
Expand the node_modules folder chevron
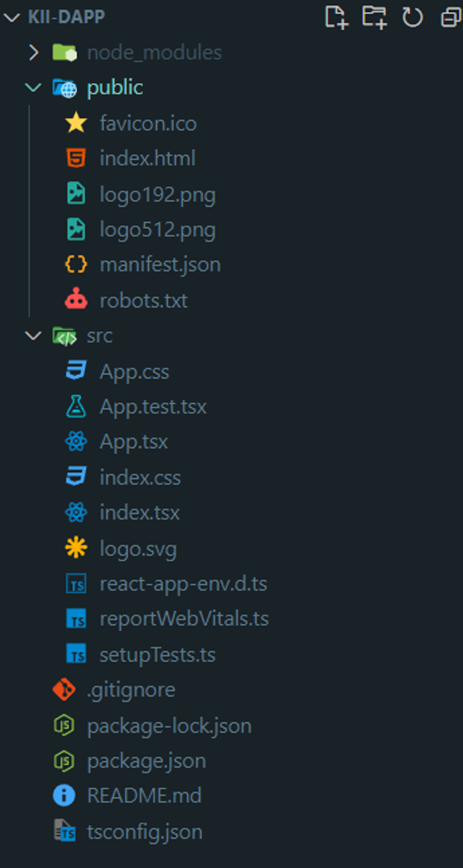(x=34, y=52)
